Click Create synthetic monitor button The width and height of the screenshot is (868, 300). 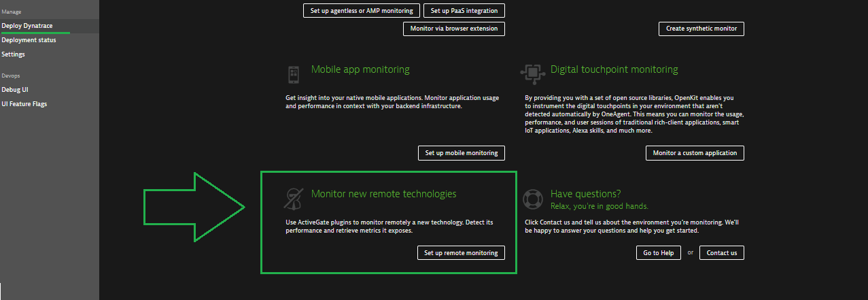(701, 29)
